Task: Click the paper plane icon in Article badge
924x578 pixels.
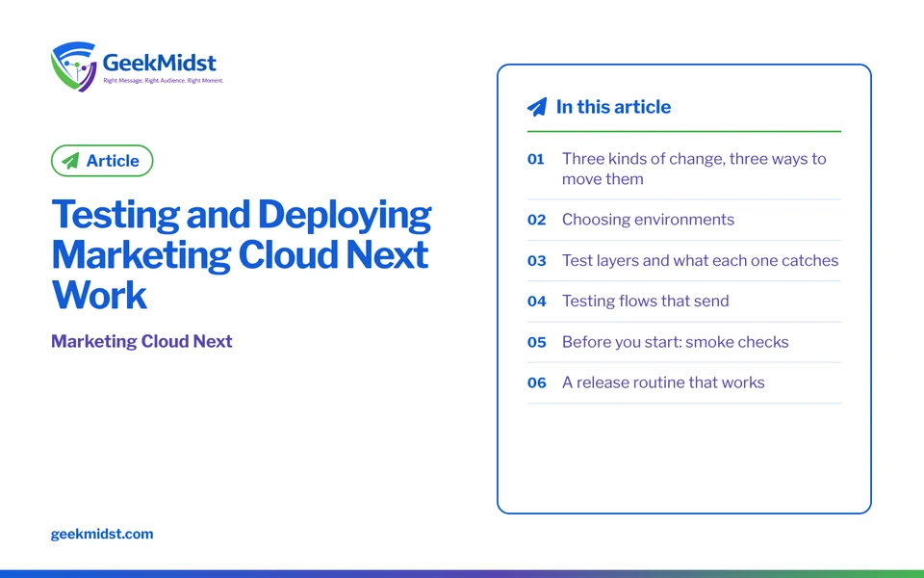Action: [x=70, y=161]
